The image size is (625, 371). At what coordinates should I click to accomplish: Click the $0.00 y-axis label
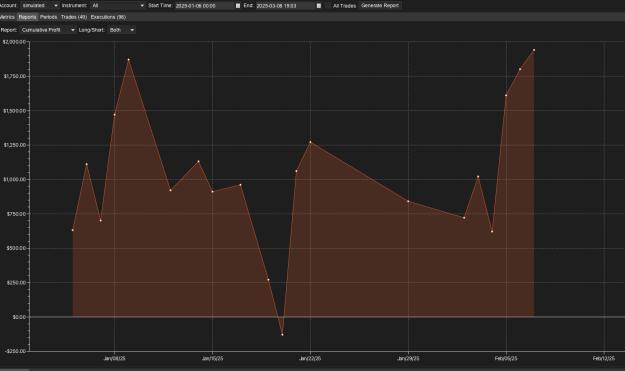[19, 317]
